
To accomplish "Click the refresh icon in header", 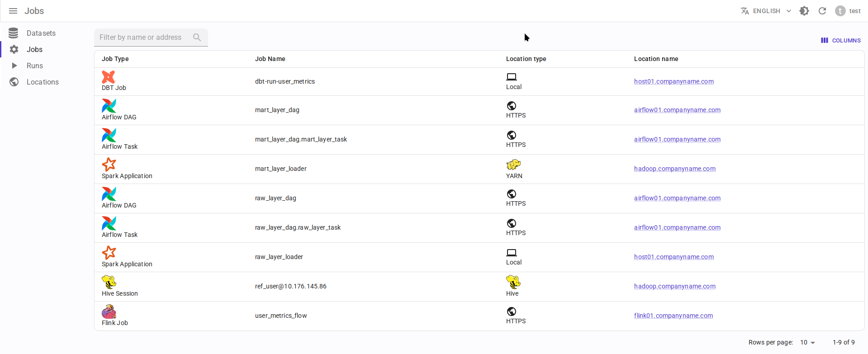I will click(822, 11).
